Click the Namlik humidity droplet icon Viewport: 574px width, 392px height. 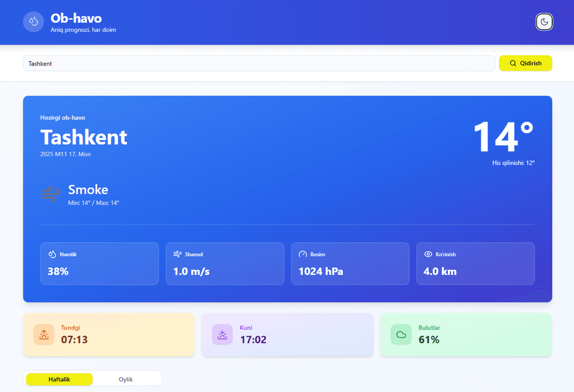click(x=52, y=254)
